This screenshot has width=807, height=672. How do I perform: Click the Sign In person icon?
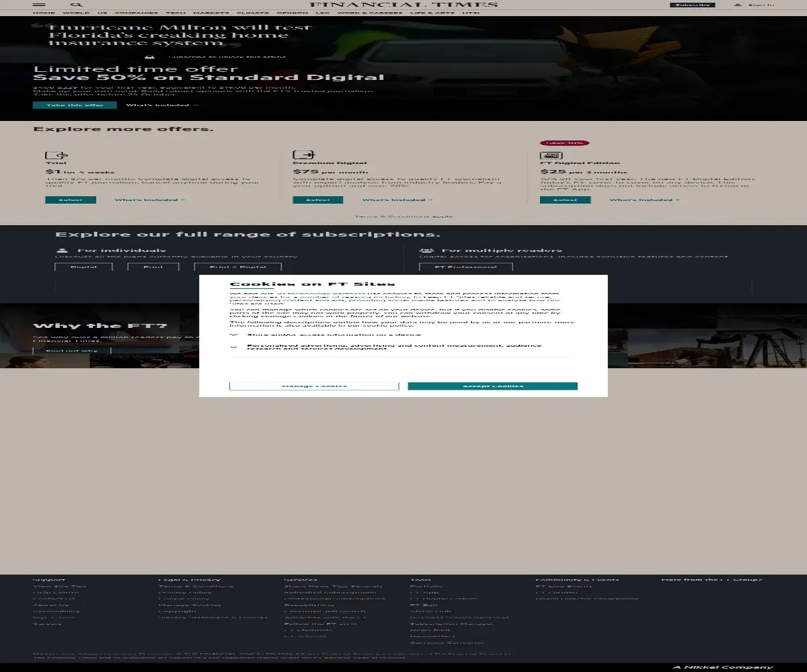(x=738, y=5)
